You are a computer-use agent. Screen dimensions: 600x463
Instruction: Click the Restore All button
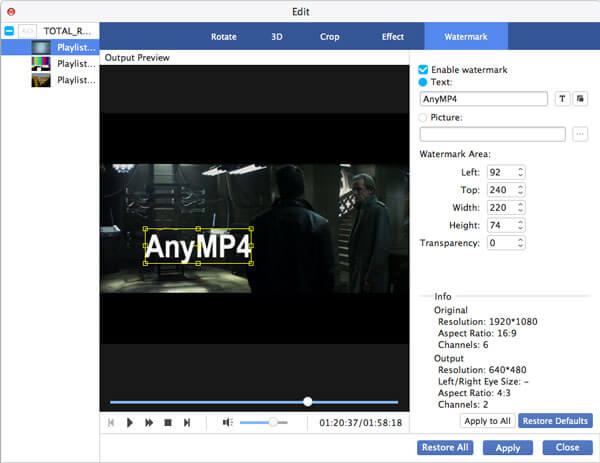(445, 447)
